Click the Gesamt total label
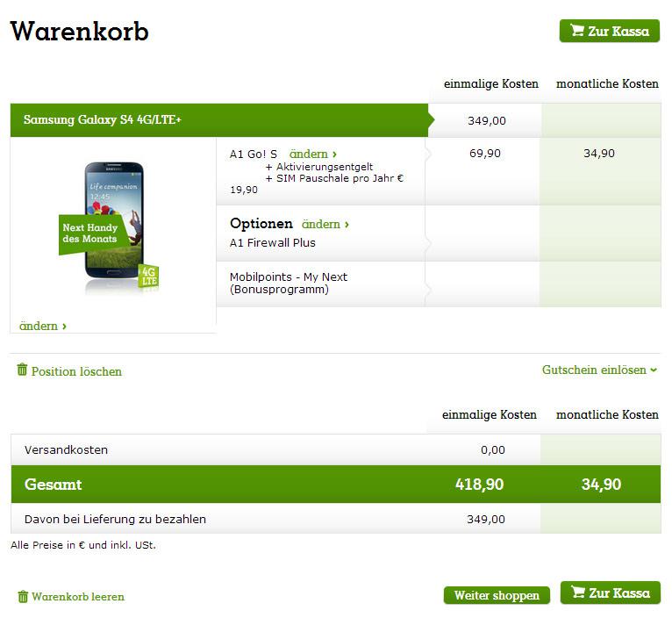The height and width of the screenshot is (625, 672). point(54,485)
